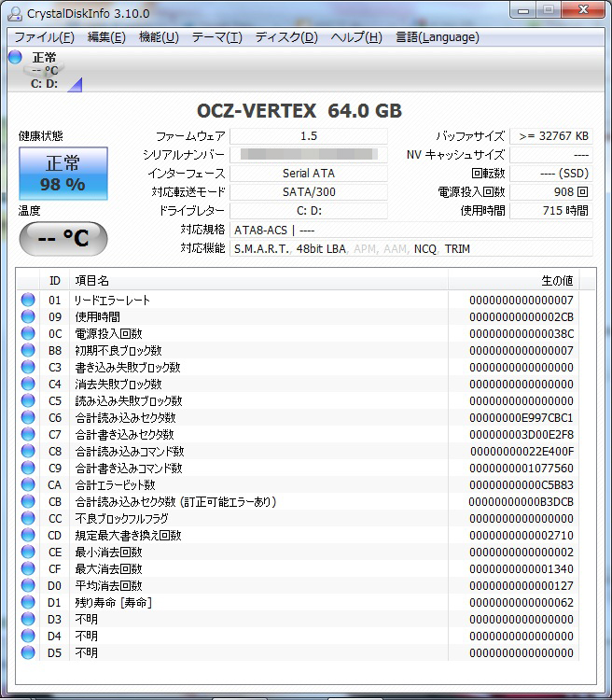Click the firmware value 1.5 field

tap(309, 136)
